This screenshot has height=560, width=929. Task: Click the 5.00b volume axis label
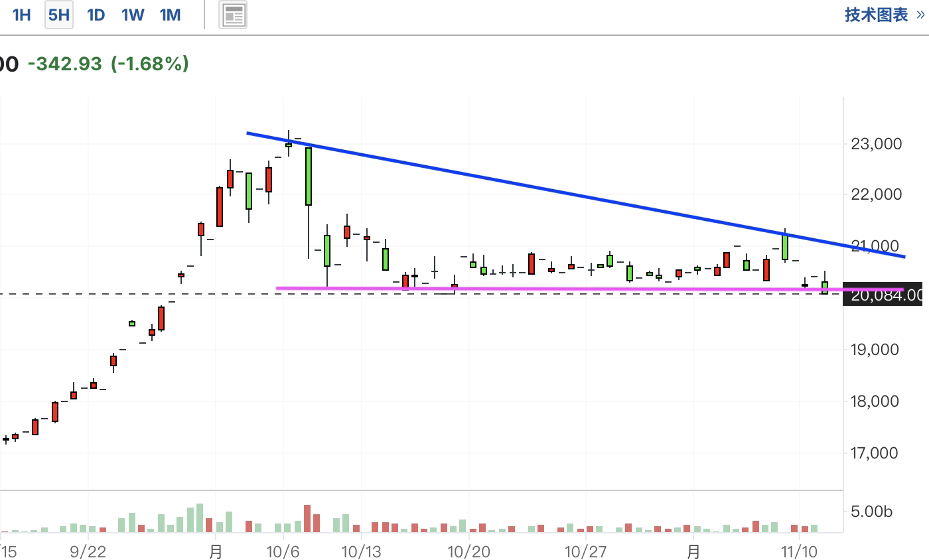point(871,512)
